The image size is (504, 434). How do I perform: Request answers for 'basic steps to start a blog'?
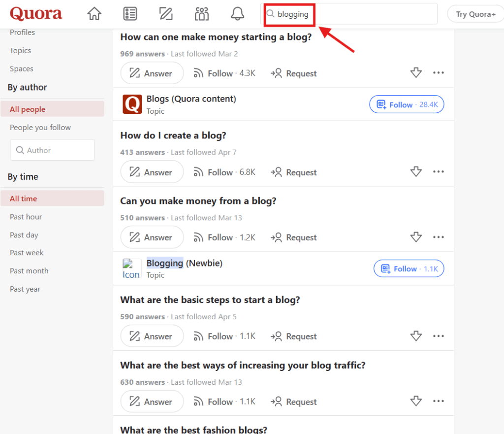[293, 336]
